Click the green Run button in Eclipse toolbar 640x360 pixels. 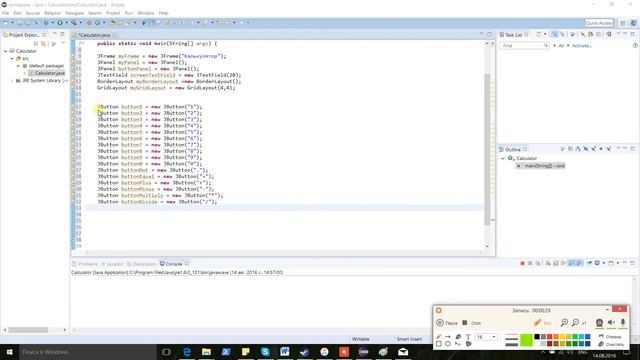(60, 23)
